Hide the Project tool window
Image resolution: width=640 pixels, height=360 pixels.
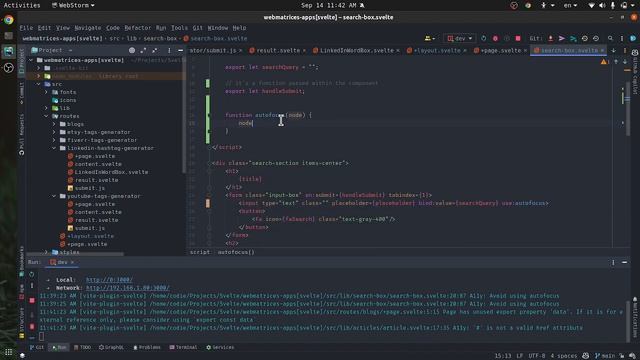point(180,50)
